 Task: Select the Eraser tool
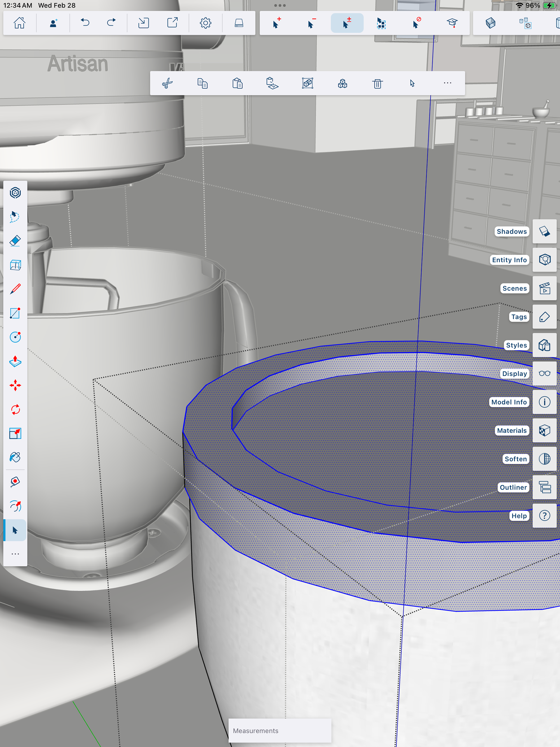click(x=15, y=241)
